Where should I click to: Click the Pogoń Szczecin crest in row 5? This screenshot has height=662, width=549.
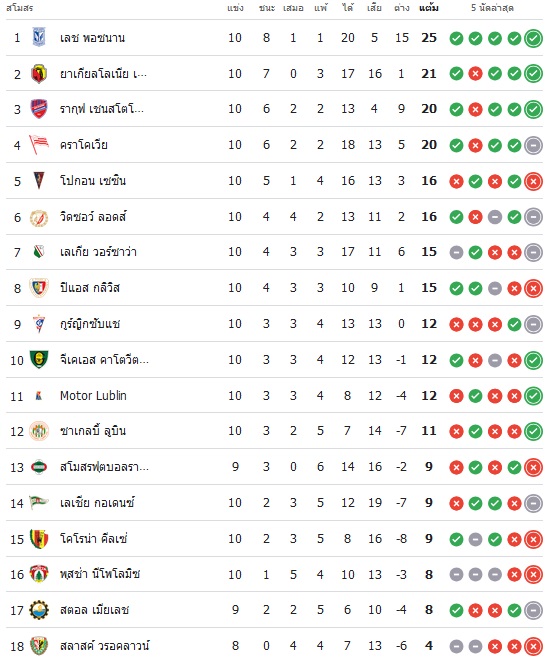(39, 181)
